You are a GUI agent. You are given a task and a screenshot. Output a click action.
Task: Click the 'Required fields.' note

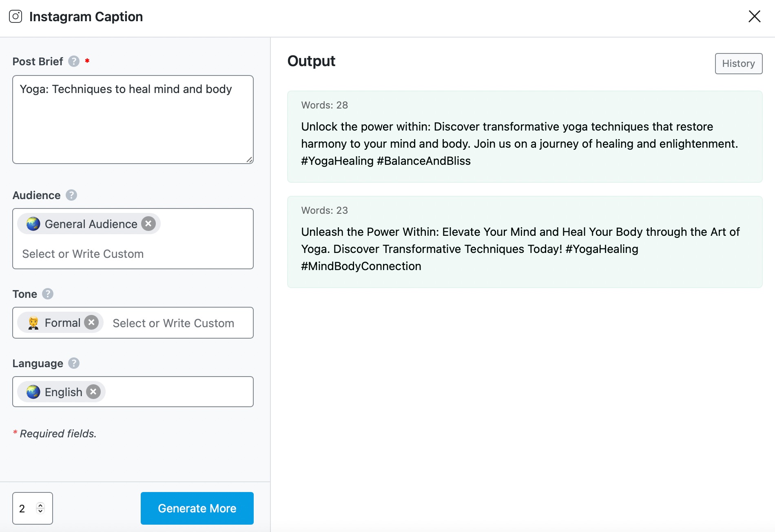(x=58, y=434)
